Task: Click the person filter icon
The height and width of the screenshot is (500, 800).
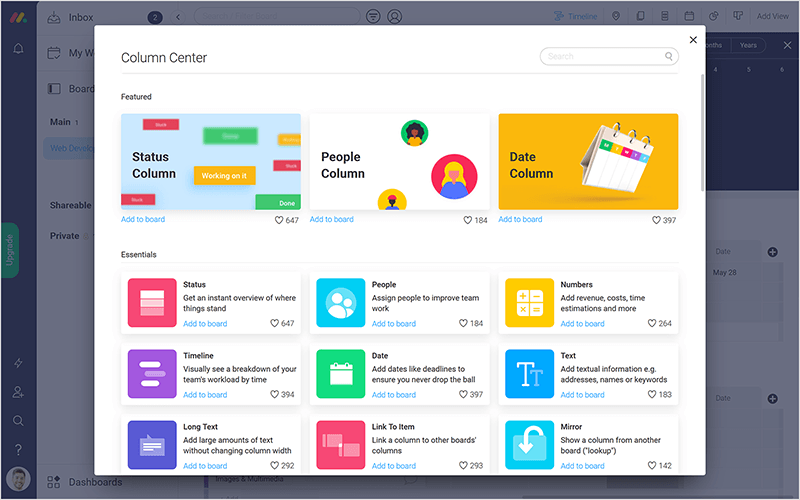Action: tap(394, 16)
